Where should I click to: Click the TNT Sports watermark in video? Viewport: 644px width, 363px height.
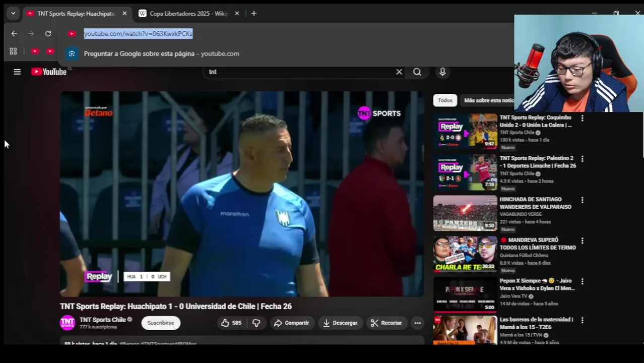coord(379,113)
